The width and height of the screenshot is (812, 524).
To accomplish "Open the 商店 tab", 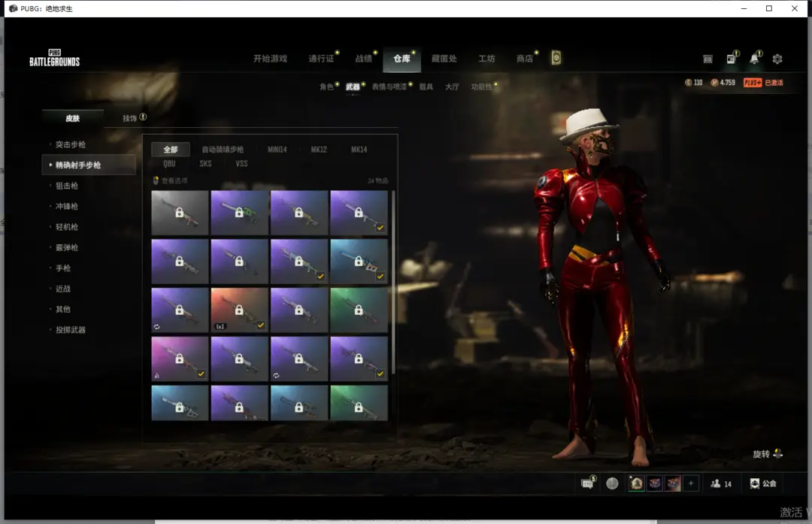I will [x=525, y=59].
